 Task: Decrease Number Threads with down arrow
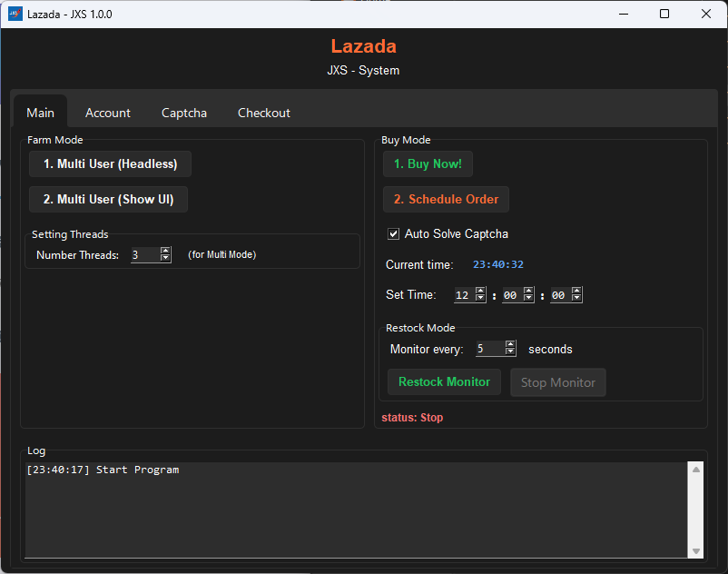tap(165, 259)
